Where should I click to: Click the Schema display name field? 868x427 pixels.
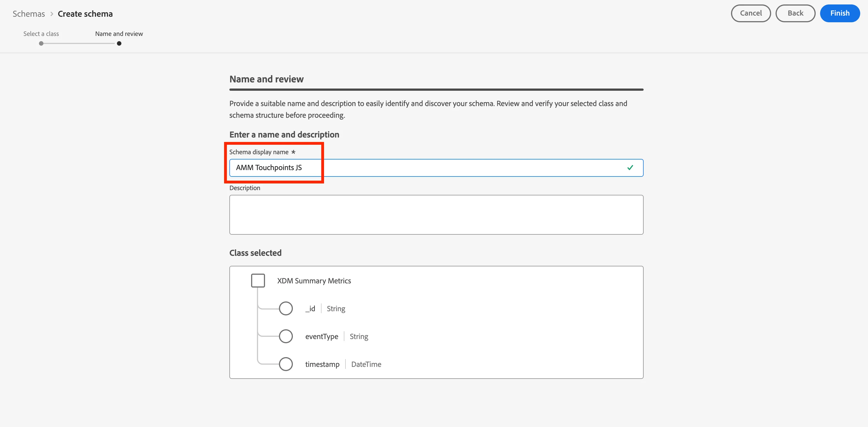coord(436,168)
